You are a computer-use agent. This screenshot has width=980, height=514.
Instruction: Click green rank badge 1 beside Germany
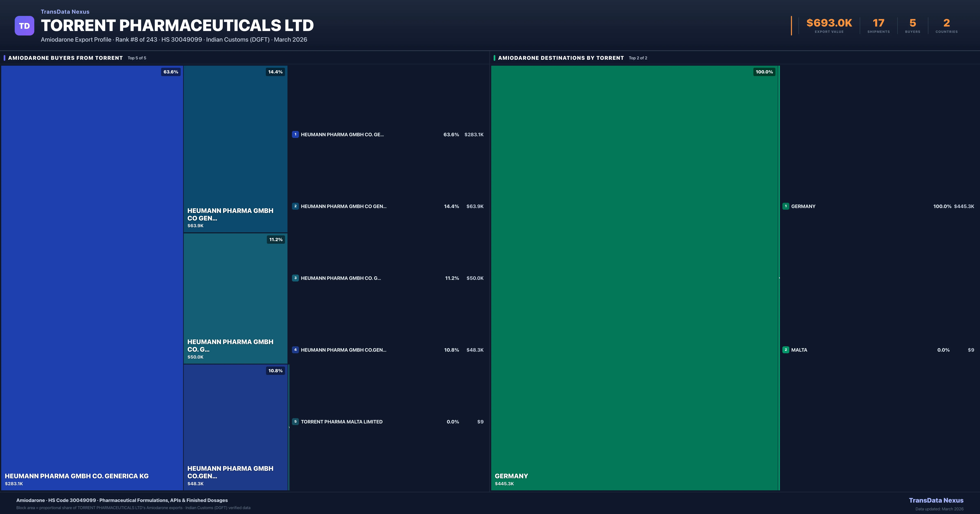tap(786, 206)
